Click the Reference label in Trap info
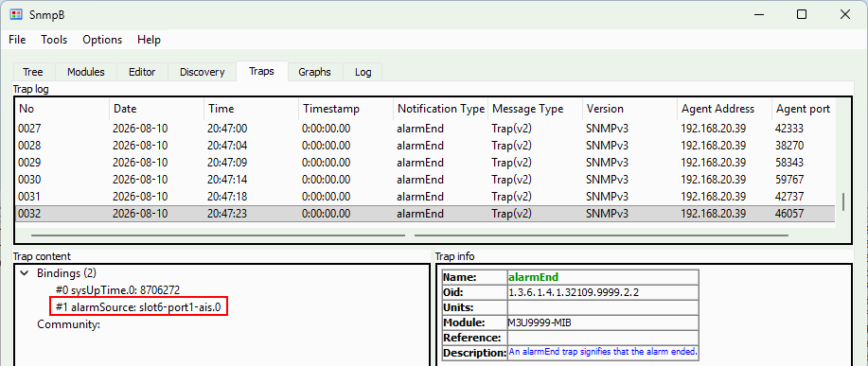This screenshot has height=366, width=868. [472, 338]
